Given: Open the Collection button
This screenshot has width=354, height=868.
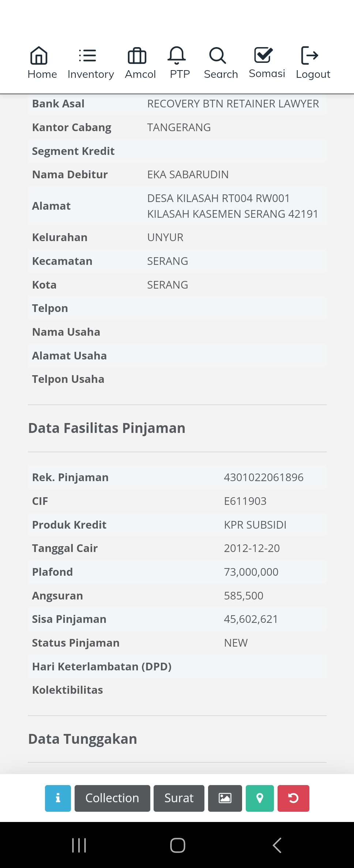Looking at the screenshot, I should click(112, 798).
